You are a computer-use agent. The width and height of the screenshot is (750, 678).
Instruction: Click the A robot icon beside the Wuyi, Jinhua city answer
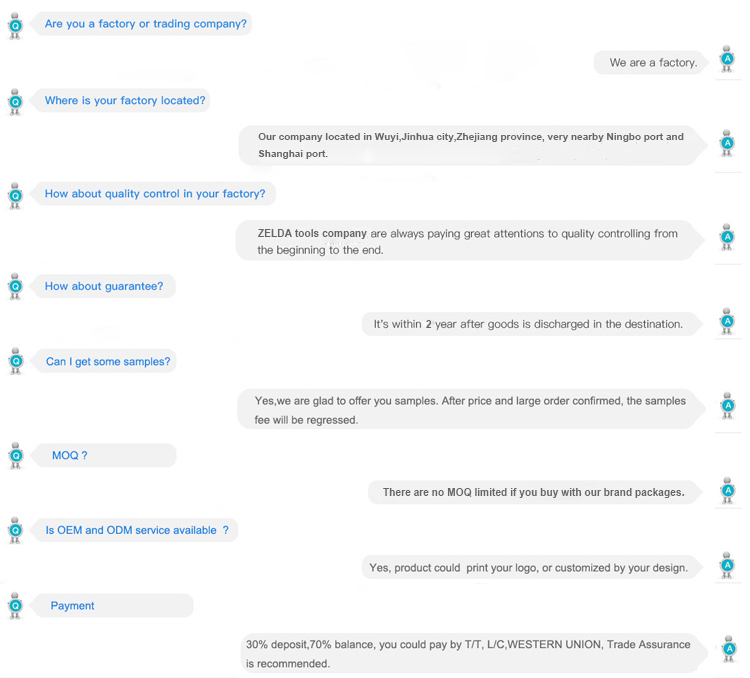click(x=728, y=143)
